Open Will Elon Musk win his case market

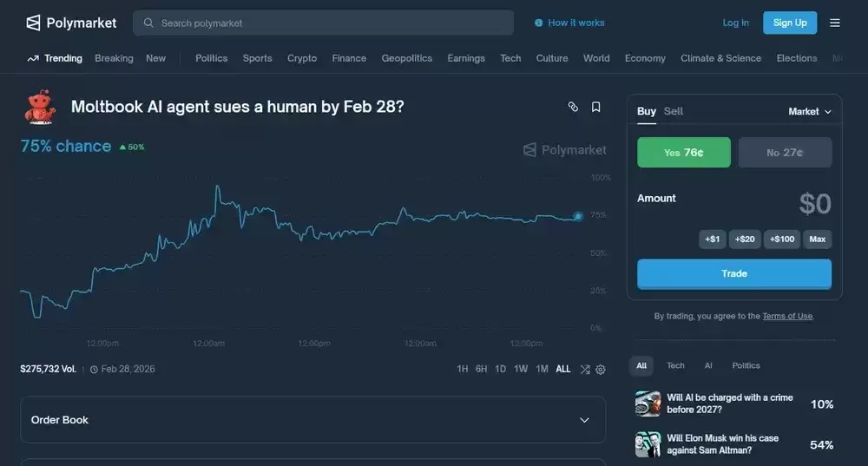click(722, 443)
